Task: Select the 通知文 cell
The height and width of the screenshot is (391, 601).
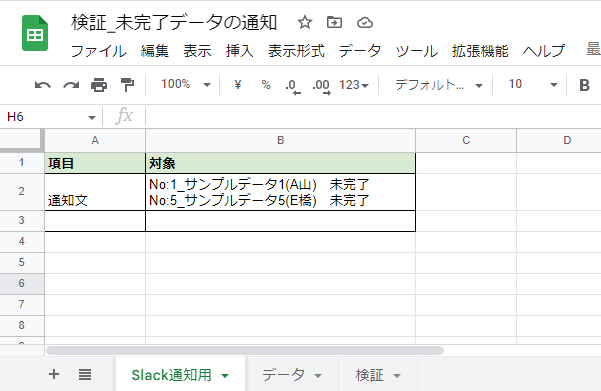Action: point(95,192)
